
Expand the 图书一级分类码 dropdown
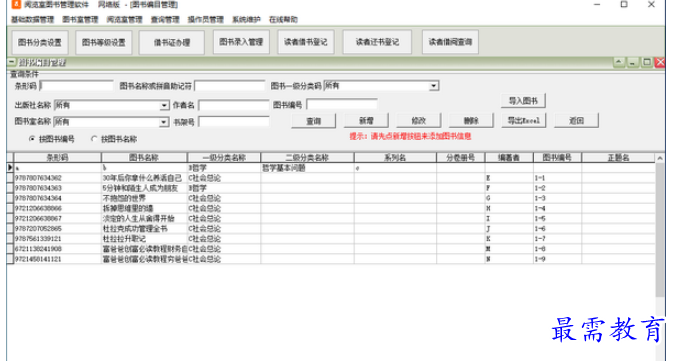click(434, 86)
